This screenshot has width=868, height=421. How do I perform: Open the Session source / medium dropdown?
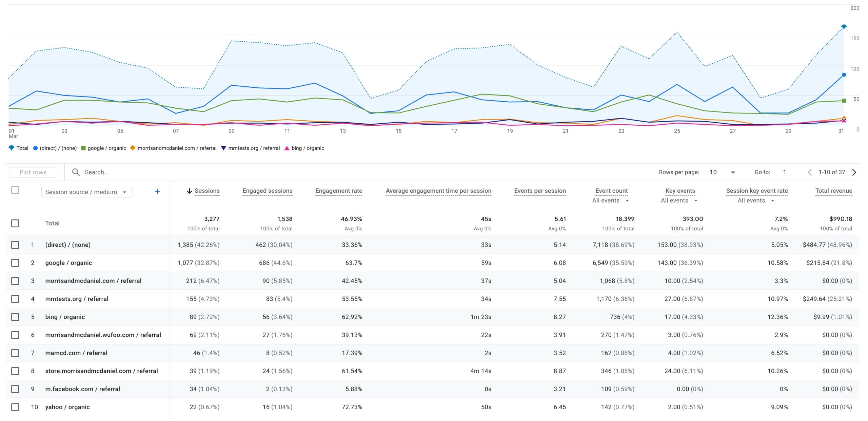[86, 192]
